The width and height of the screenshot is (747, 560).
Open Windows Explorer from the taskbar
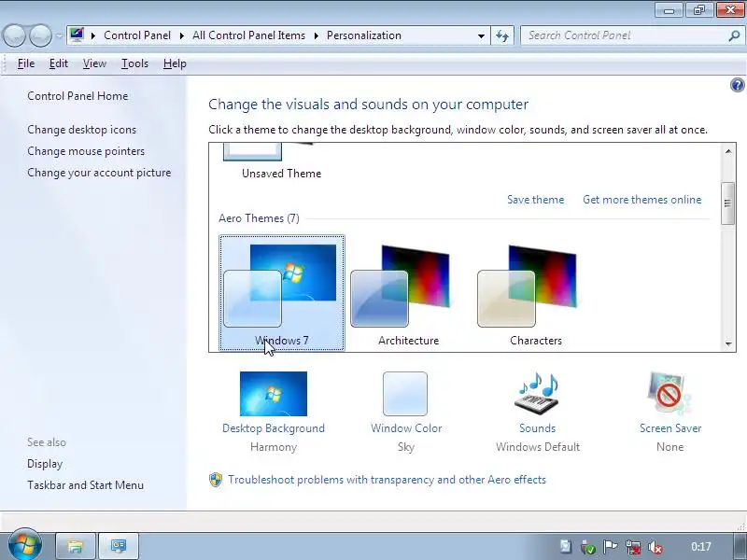(x=76, y=546)
